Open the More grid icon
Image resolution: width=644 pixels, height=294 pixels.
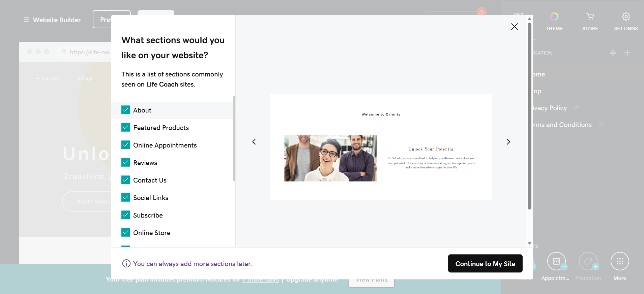tap(620, 261)
